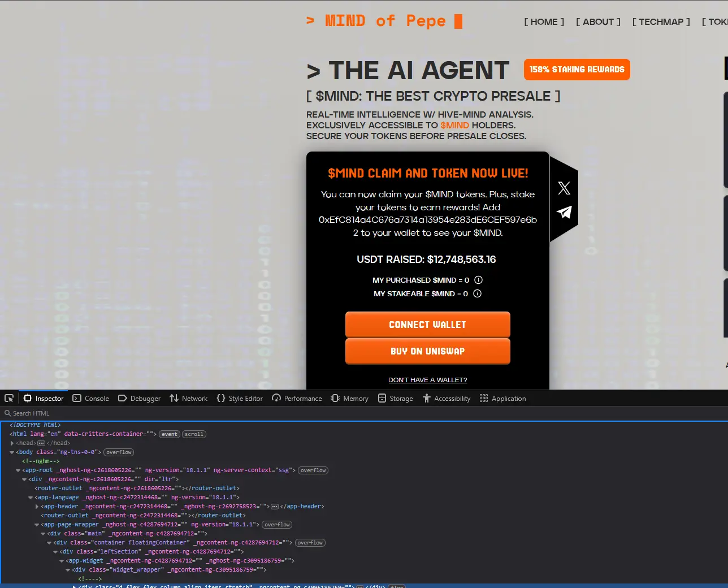Click the ellipsis badge inside head element
Image resolution: width=728 pixels, height=588 pixels.
click(41, 443)
